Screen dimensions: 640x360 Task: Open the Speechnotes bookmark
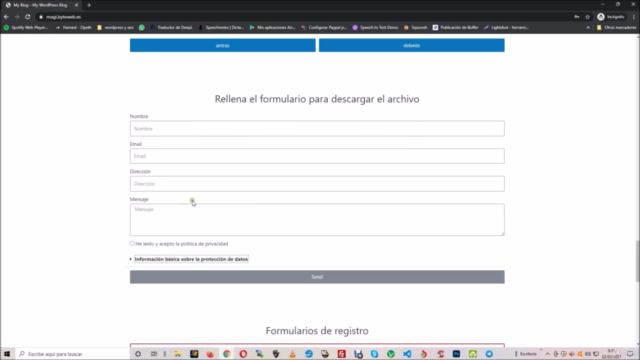point(221,27)
